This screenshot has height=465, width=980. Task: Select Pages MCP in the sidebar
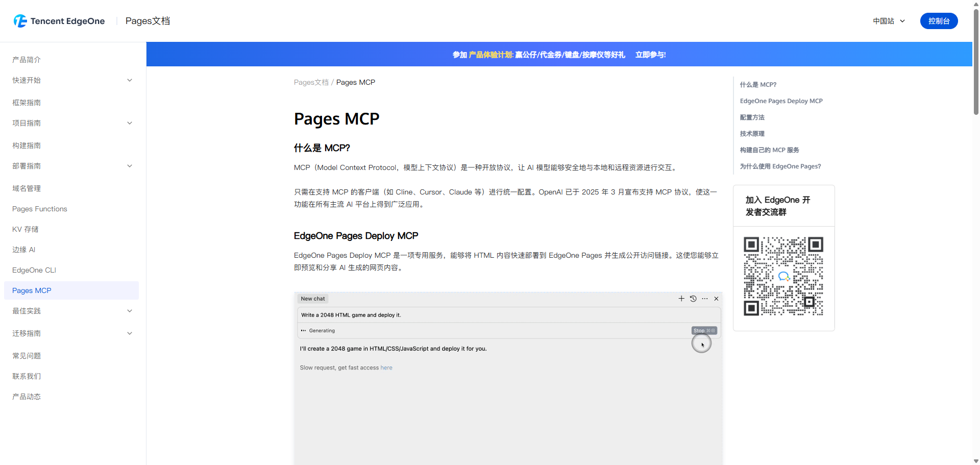click(x=71, y=290)
